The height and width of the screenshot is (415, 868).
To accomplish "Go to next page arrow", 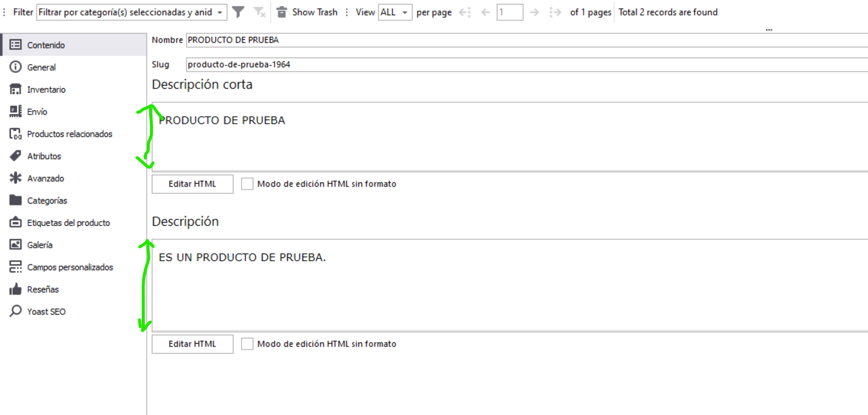I will click(x=534, y=12).
